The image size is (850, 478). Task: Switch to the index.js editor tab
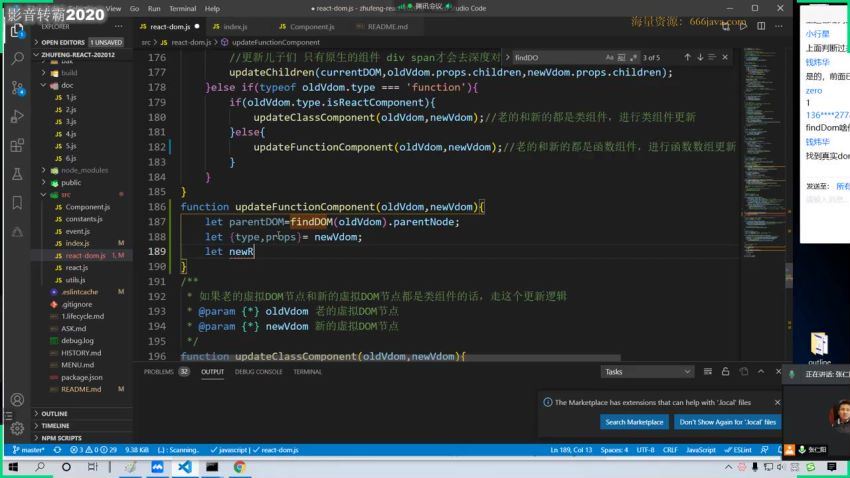[x=235, y=27]
